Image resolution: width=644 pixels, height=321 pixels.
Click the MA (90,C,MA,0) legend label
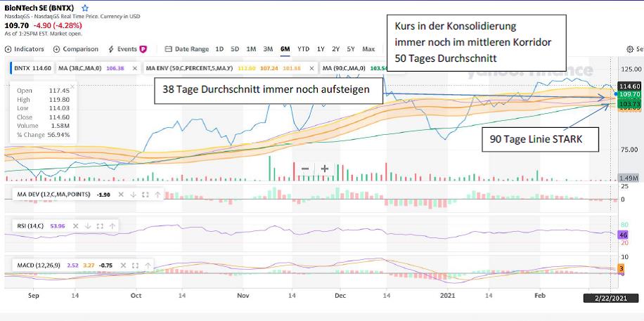coord(345,68)
